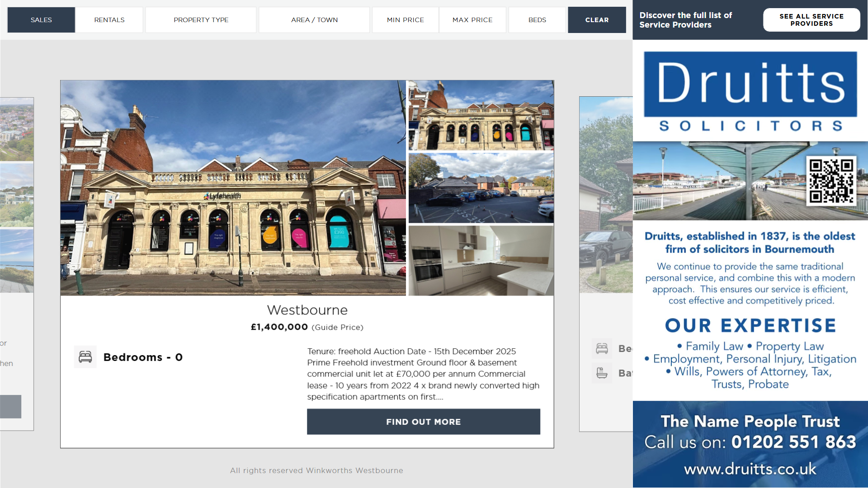This screenshot has width=868, height=488.
Task: Click the bed icon on right property card
Action: pos(602,348)
